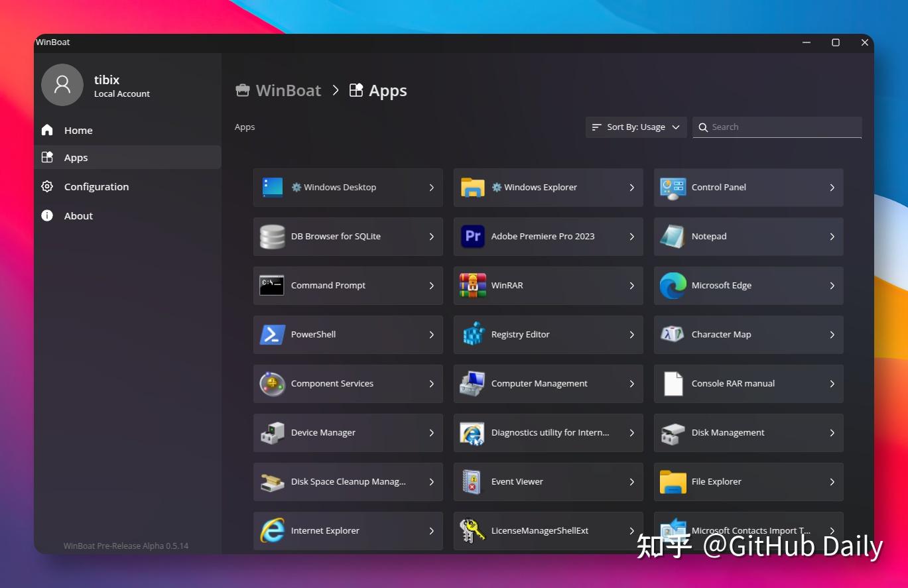Viewport: 908px width, 588px height.
Task: Click the Disk Management icon
Action: click(673, 434)
